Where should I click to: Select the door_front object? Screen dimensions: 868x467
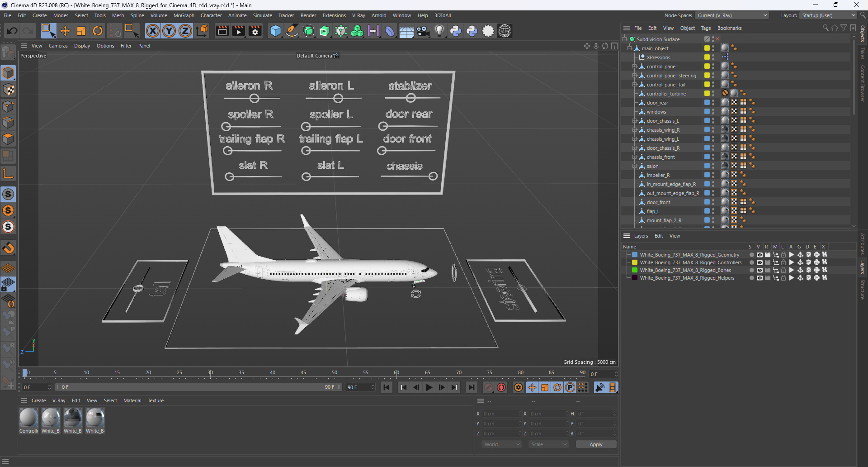(658, 202)
